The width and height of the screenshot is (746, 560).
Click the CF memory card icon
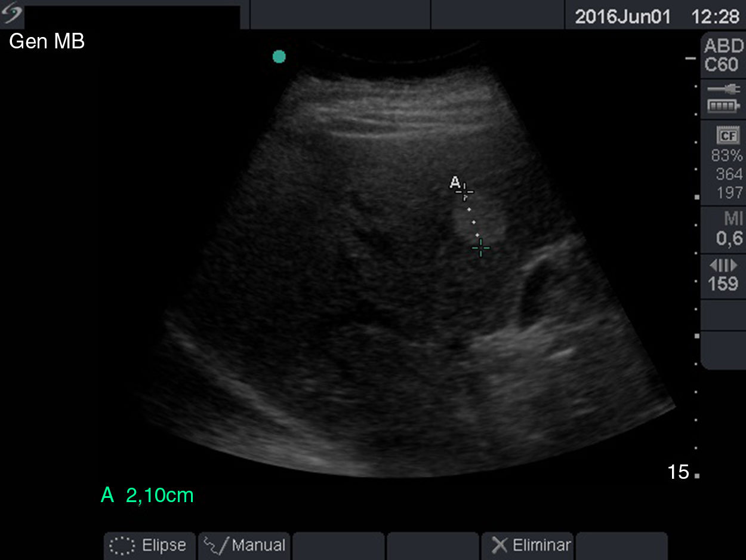coord(728,136)
